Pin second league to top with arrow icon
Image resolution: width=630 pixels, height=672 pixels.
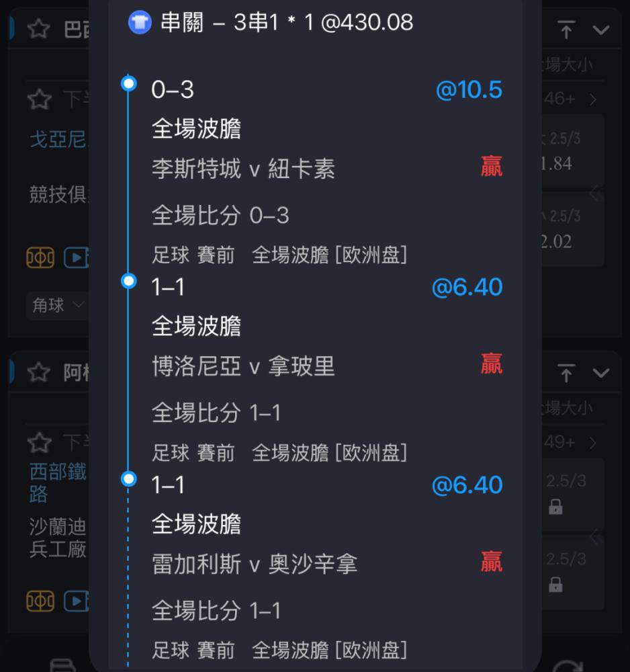pyautogui.click(x=566, y=372)
